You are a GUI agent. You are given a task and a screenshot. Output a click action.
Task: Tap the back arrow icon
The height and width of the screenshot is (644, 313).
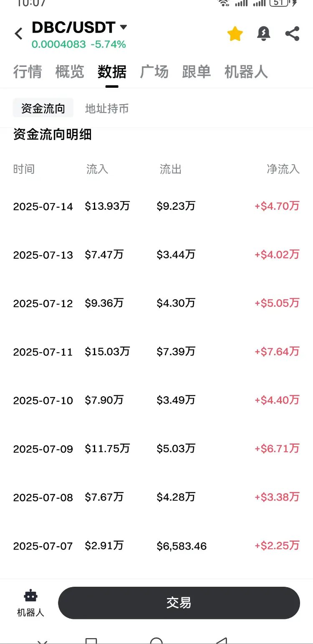[x=18, y=33]
